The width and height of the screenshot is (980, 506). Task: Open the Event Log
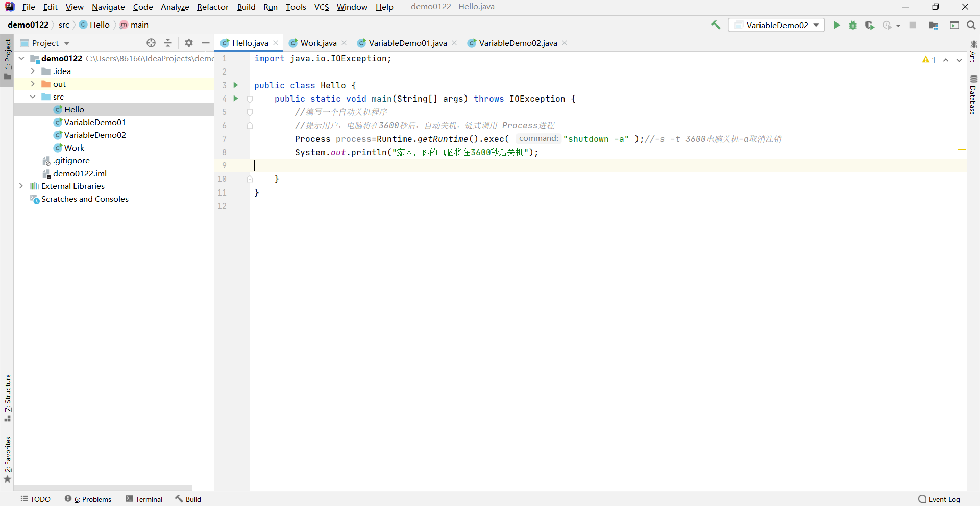939,499
